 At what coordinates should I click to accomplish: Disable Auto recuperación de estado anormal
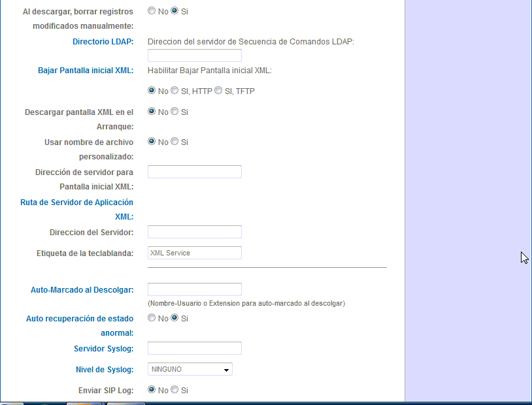152,317
